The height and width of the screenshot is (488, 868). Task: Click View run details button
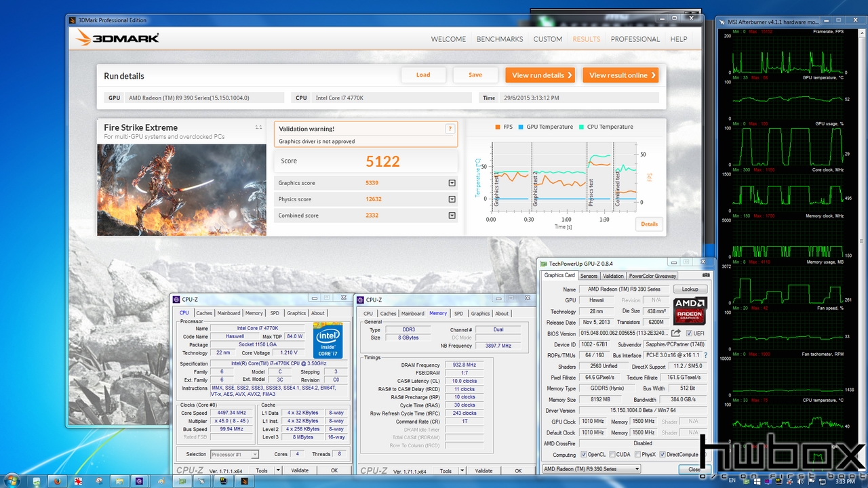(540, 75)
